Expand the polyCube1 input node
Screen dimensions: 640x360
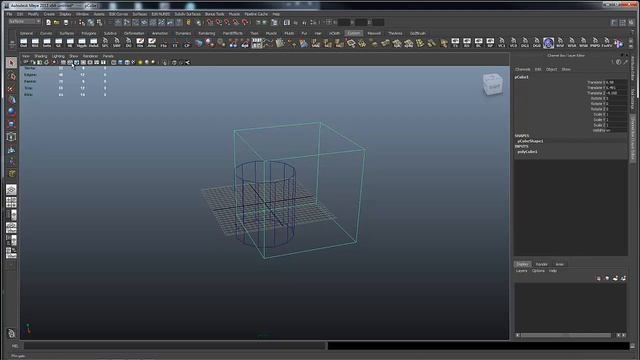(x=527, y=151)
